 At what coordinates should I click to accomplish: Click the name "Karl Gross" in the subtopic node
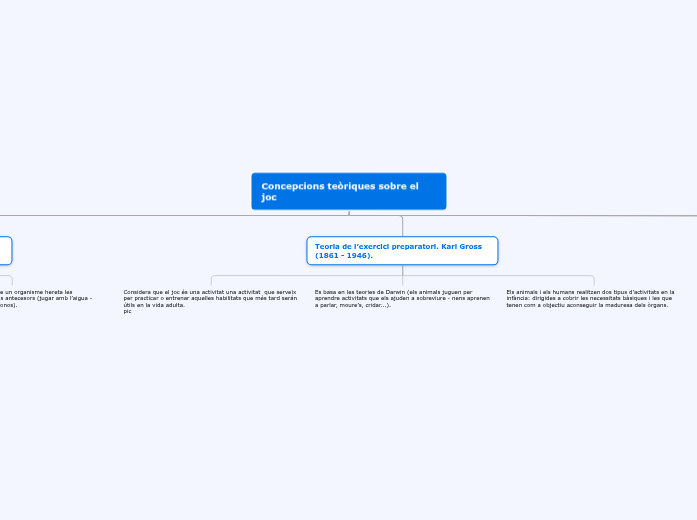460,245
